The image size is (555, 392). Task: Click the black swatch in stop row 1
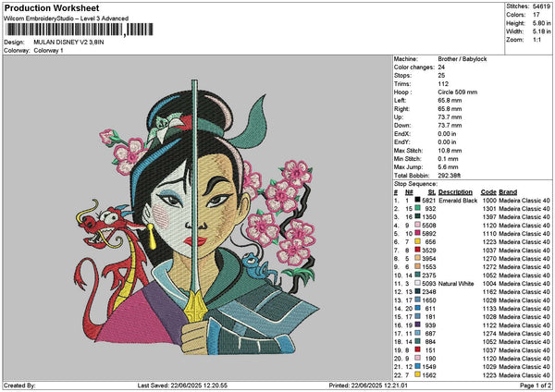pyautogui.click(x=417, y=201)
